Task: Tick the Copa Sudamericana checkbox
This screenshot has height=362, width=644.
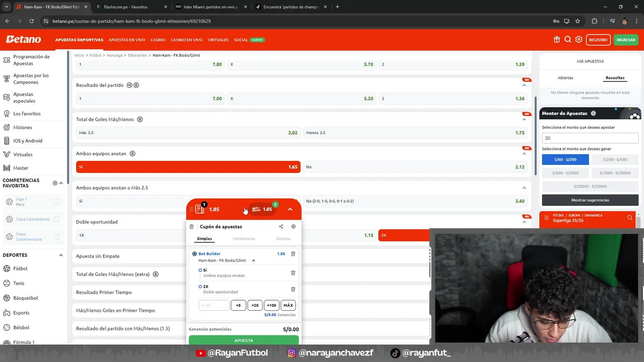Action: 56,236
